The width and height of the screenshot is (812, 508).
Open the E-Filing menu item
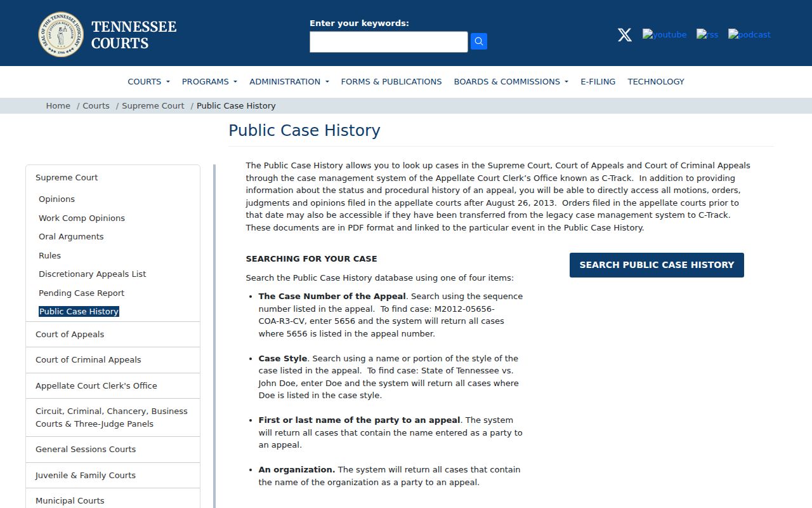(x=598, y=81)
